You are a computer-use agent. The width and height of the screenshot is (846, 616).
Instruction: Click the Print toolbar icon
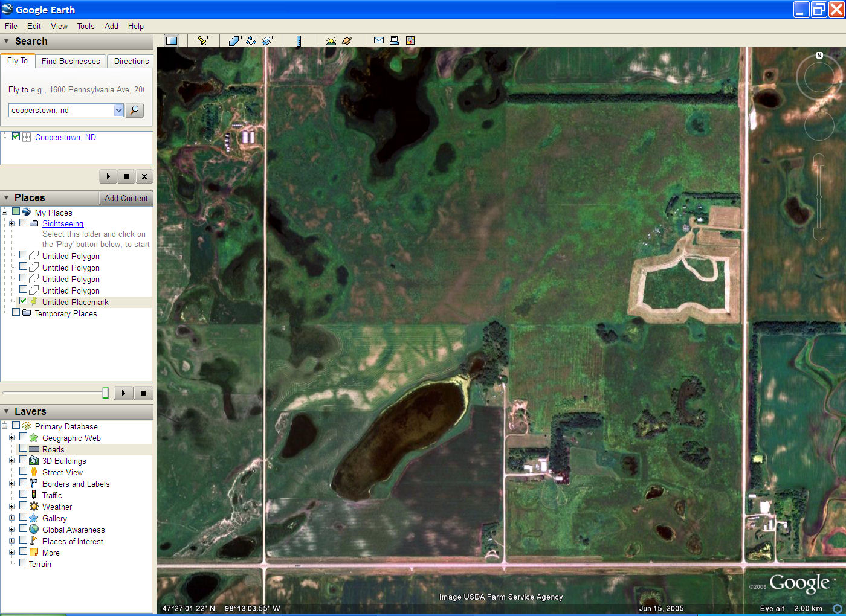point(394,40)
